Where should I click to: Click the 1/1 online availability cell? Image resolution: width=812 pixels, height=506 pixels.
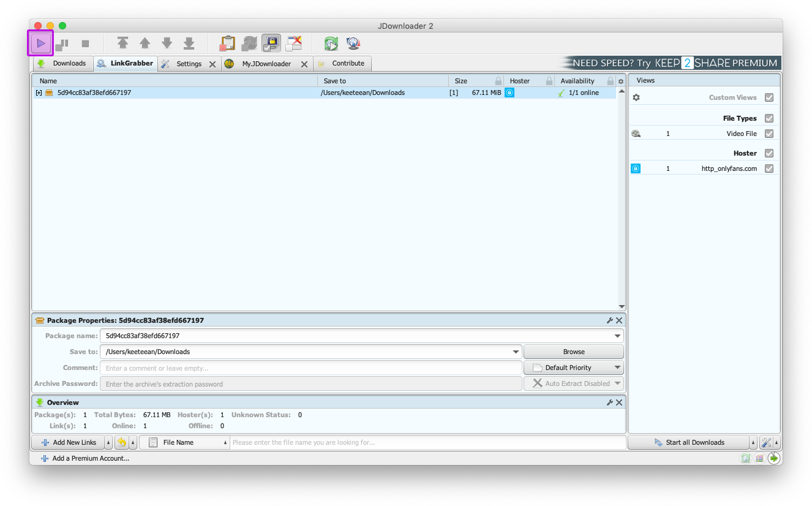coord(584,93)
